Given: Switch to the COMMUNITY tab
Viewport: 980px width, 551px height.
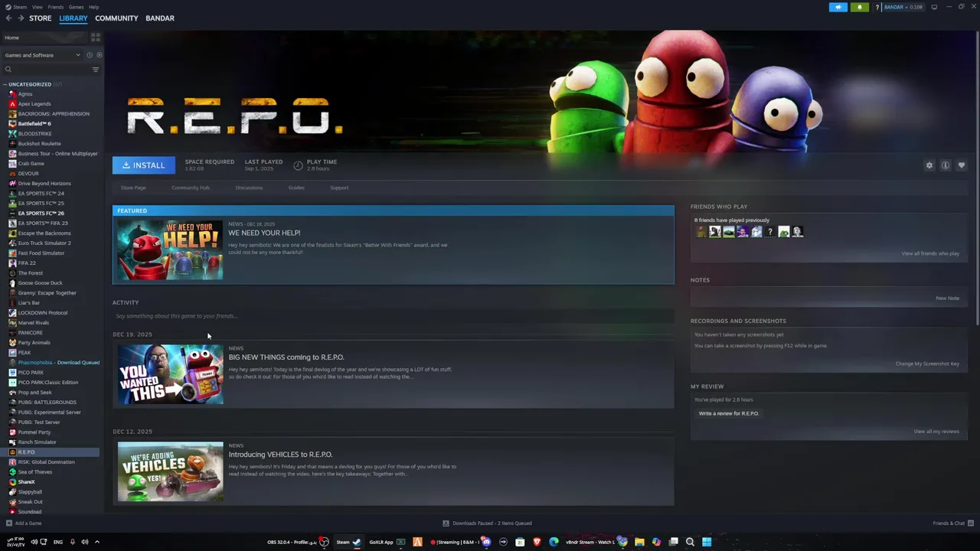Looking at the screenshot, I should 116,18.
